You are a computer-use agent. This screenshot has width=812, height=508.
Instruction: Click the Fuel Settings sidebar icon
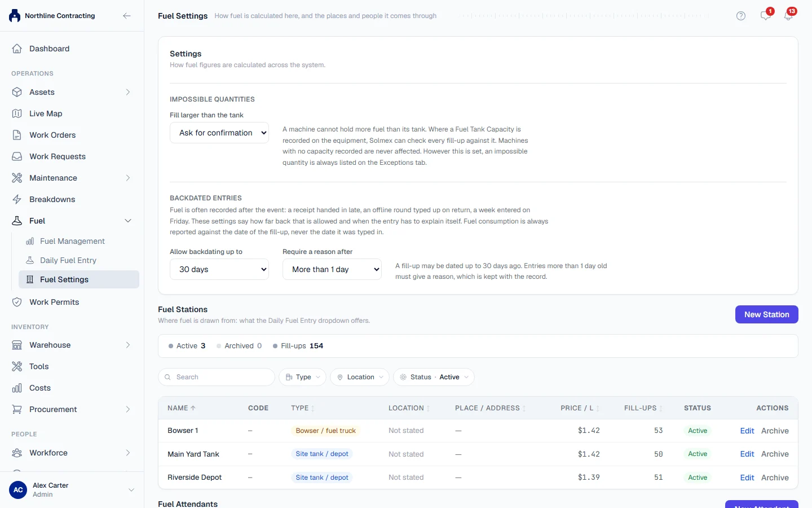point(30,279)
